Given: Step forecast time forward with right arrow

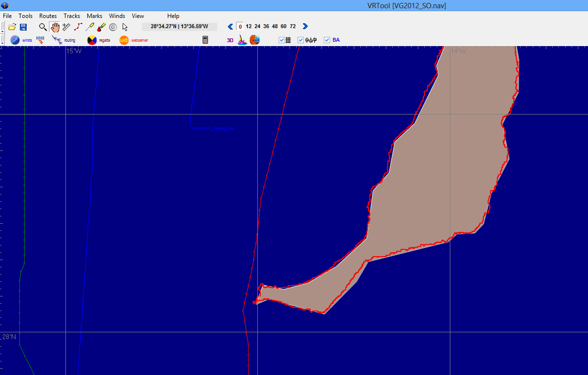Looking at the screenshot, I should click(305, 27).
